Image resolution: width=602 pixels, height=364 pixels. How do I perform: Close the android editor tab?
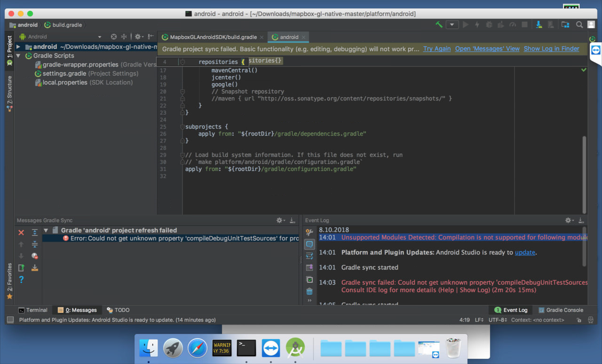point(303,37)
